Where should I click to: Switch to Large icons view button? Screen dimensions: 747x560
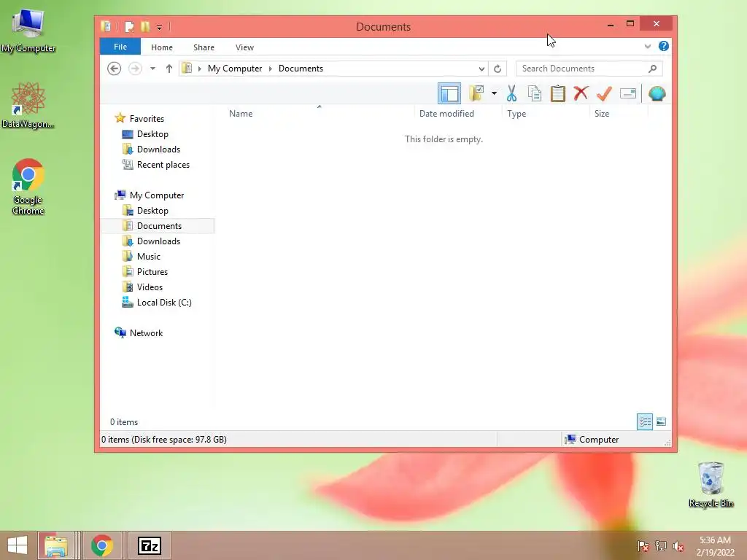661,421
